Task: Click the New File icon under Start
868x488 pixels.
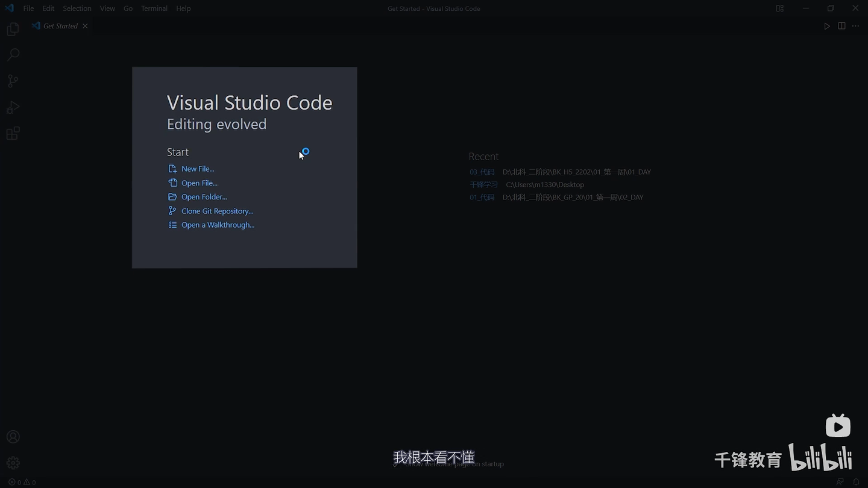Action: [172, 169]
